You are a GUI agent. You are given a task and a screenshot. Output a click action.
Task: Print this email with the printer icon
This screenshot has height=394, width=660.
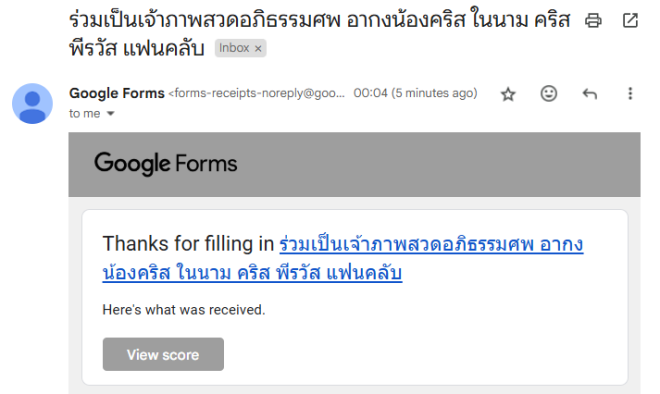click(593, 20)
